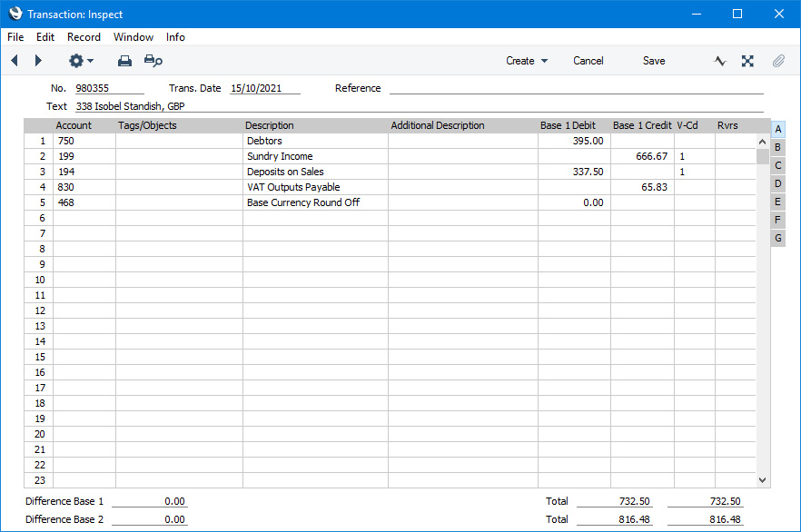The height and width of the screenshot is (532, 801).
Task: Click the paperclip attachments icon
Action: pyautogui.click(x=778, y=61)
